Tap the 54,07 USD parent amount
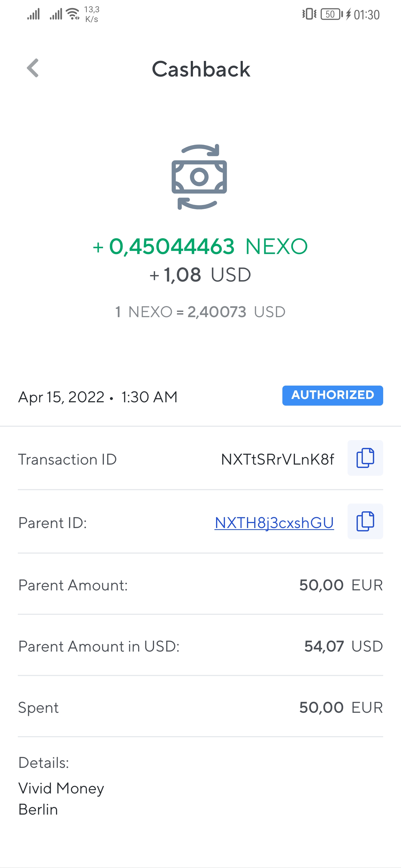The image size is (401, 868). [x=343, y=646]
